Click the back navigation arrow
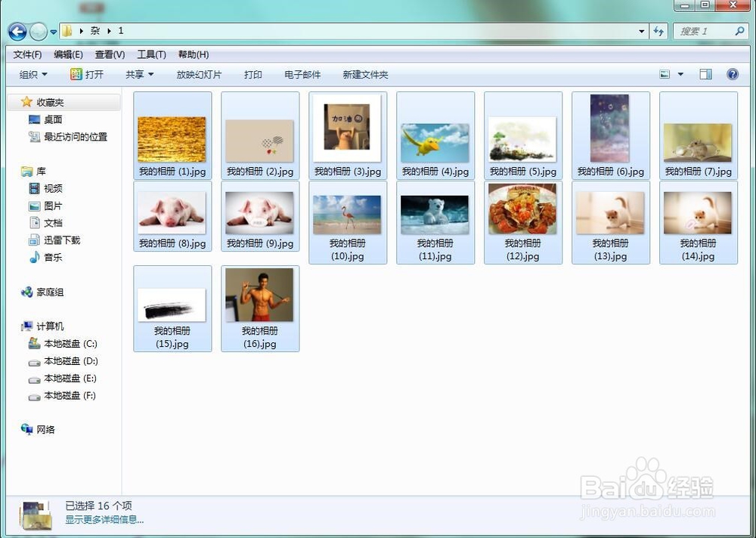 pyautogui.click(x=16, y=31)
